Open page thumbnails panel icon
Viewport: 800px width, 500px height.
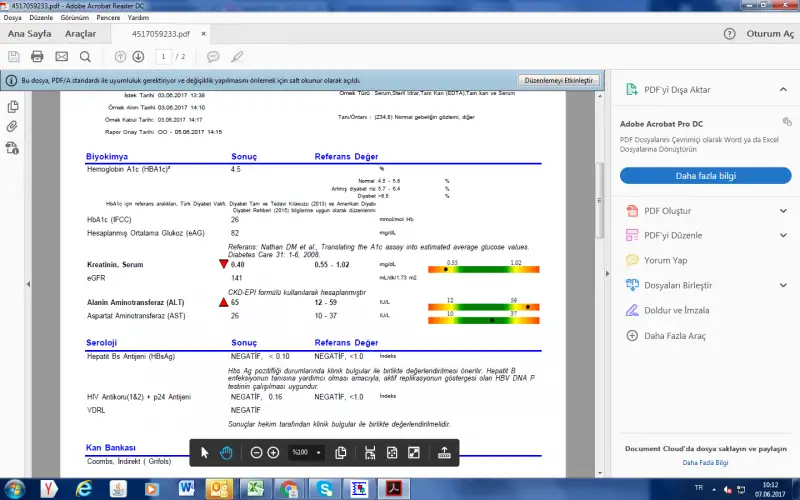coord(13,106)
